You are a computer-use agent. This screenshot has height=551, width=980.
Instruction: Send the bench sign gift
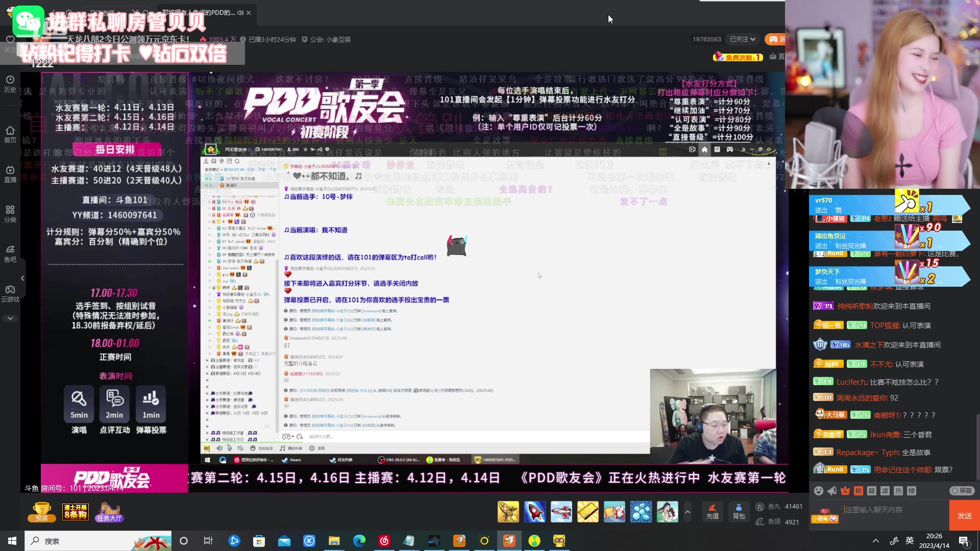pos(615,512)
